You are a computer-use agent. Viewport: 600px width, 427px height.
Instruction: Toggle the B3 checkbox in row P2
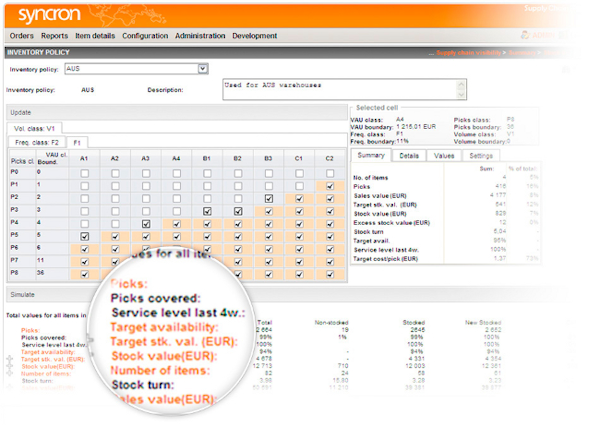click(x=268, y=198)
